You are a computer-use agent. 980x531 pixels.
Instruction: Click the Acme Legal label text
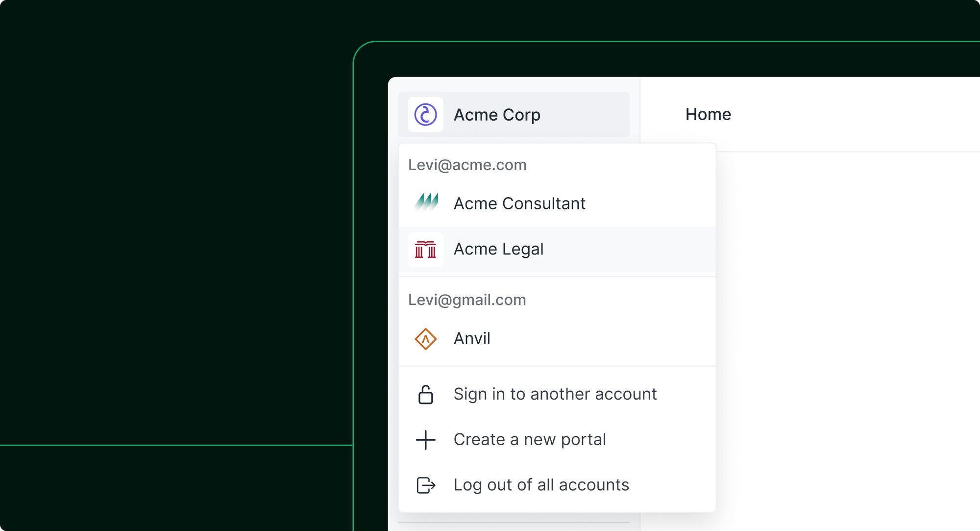coord(498,250)
